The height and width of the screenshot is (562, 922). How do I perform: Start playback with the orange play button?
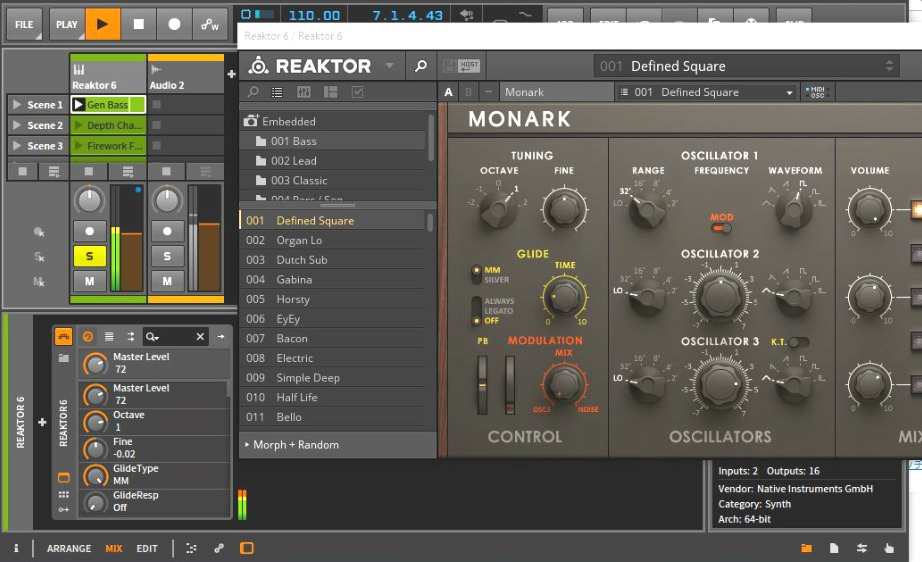[103, 24]
